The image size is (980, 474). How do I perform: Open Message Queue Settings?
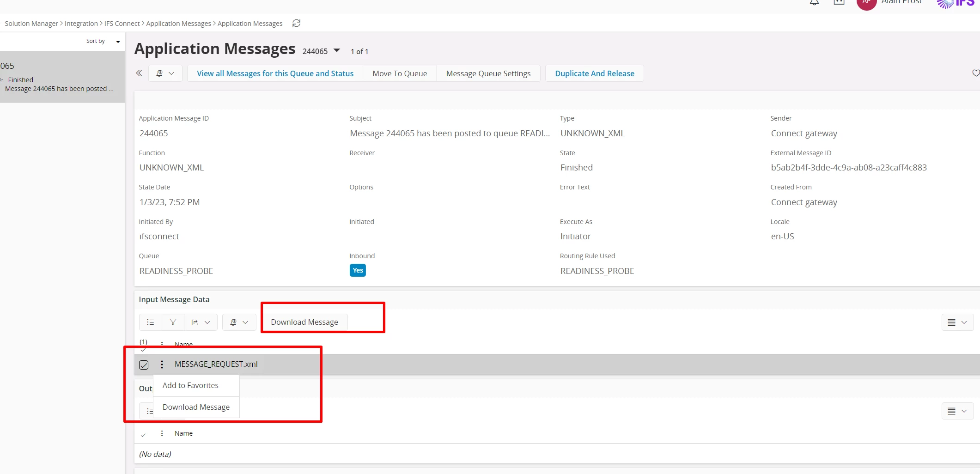coord(488,73)
